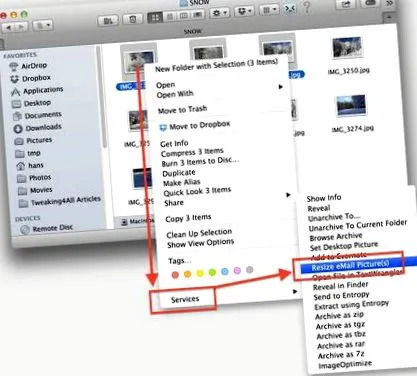Open the Services menu entry
This screenshot has width=417, height=376.
click(x=185, y=299)
